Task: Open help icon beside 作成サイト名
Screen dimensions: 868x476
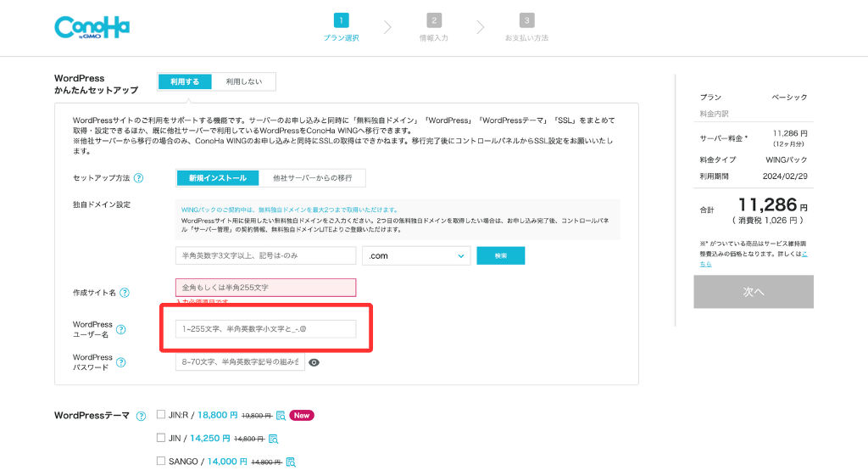Action: pyautogui.click(x=125, y=293)
